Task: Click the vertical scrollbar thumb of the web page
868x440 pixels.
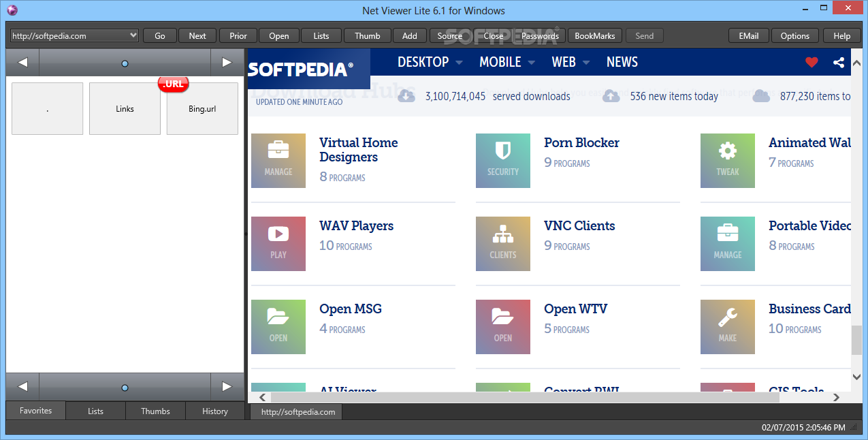Action: pyautogui.click(x=856, y=339)
